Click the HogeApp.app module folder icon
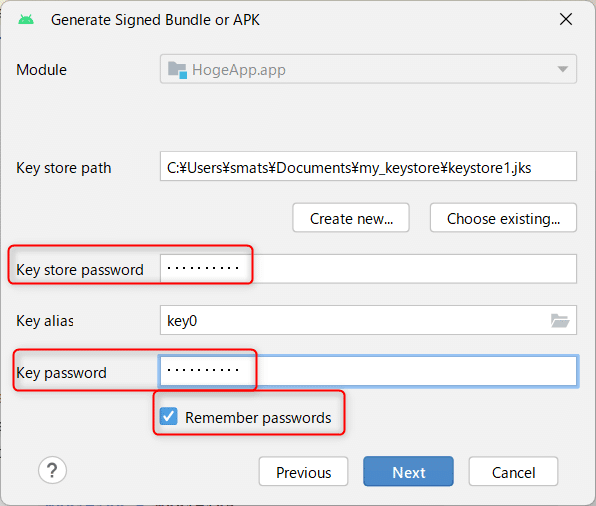Screen dimensions: 596x506 coord(177,70)
